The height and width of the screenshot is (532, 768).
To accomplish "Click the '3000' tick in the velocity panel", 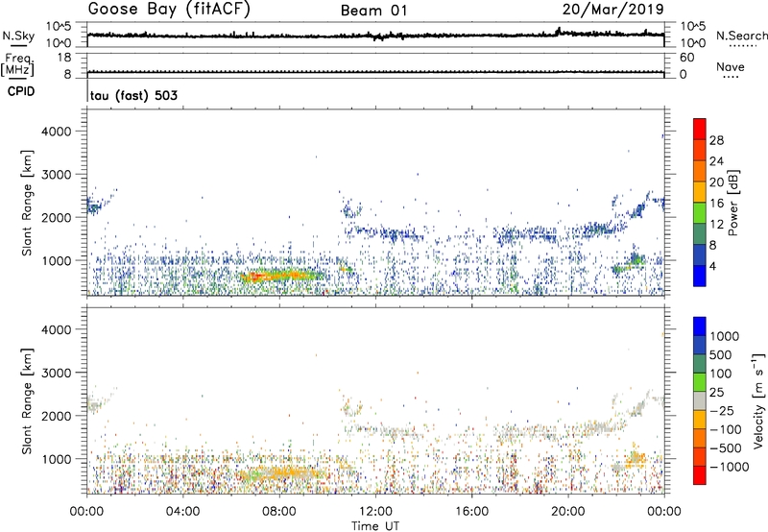I will (57, 373).
